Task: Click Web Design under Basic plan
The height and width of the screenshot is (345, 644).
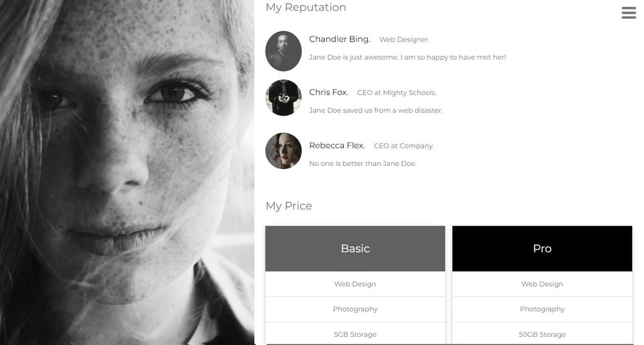Action: [355, 284]
